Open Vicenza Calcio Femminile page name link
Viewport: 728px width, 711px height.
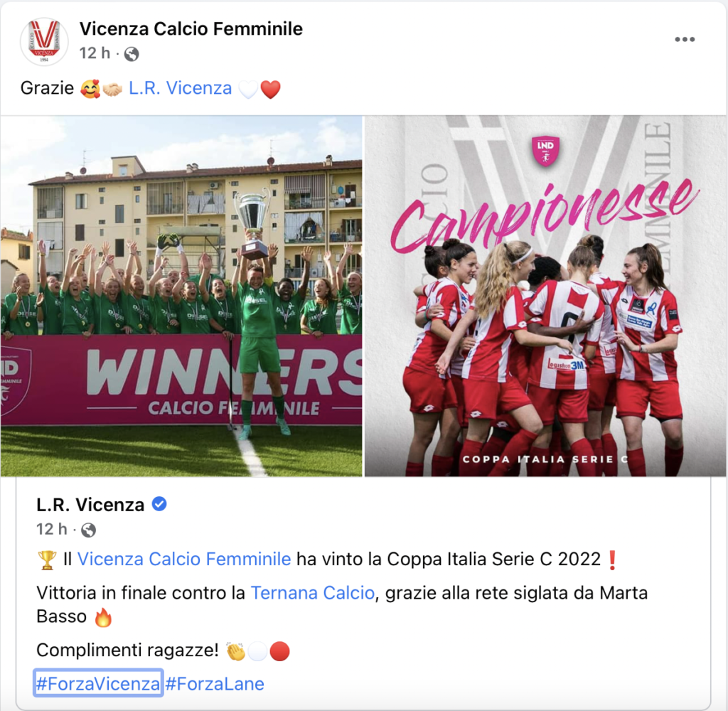pyautogui.click(x=191, y=28)
